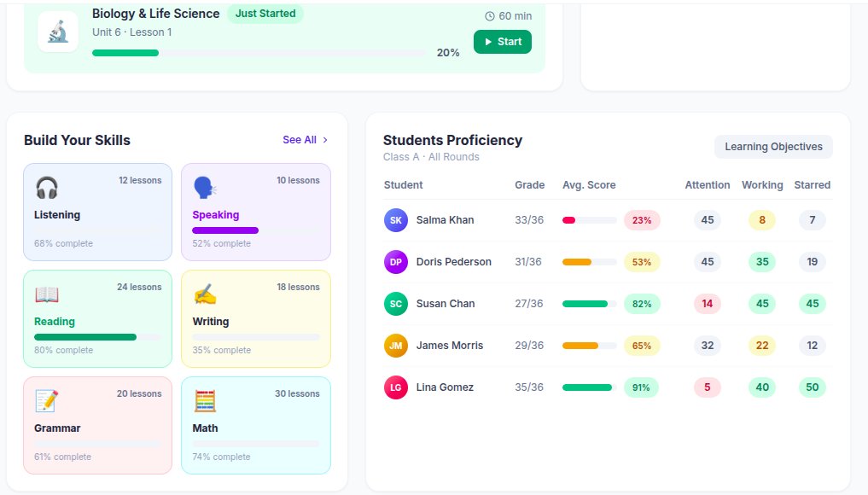The image size is (868, 495).
Task: Click the Unit 6 · Lesson 1 subtitle
Action: pos(131,32)
